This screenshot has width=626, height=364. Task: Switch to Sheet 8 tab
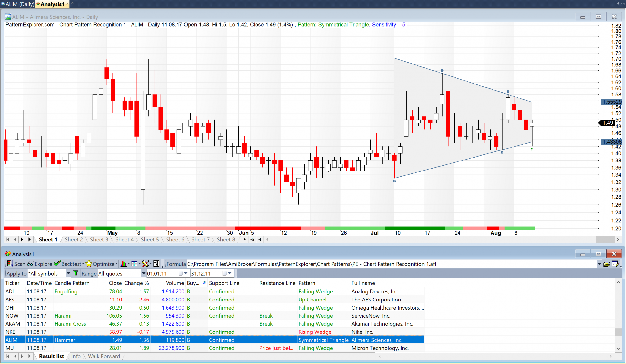(226, 239)
